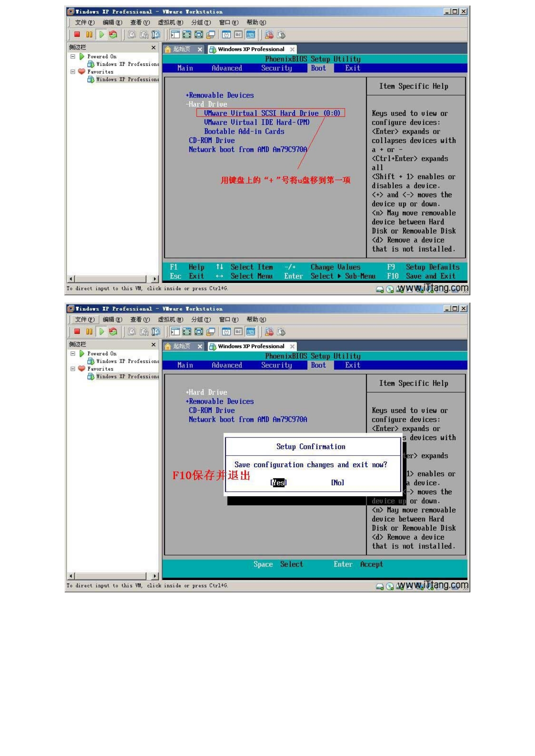
Task: Click -Hard Drive entry in upper BIOS boot list
Action: (x=207, y=104)
